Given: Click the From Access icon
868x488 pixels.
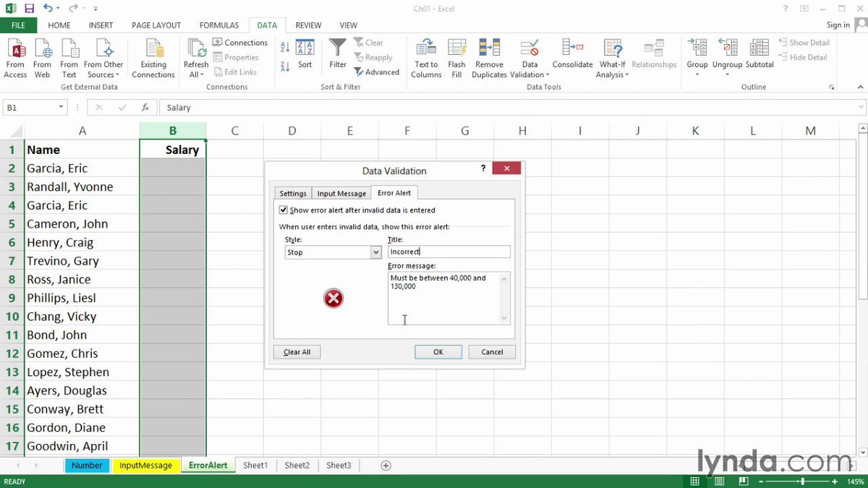Looking at the screenshot, I should pyautogui.click(x=15, y=58).
